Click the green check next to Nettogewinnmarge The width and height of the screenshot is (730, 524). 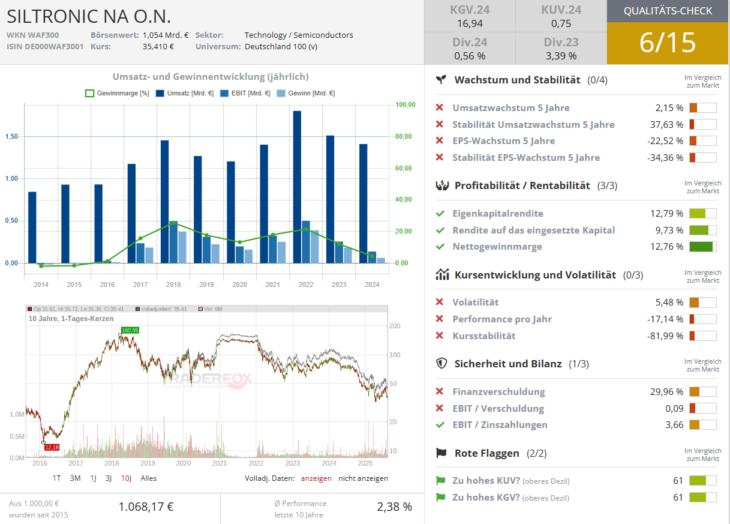(440, 247)
